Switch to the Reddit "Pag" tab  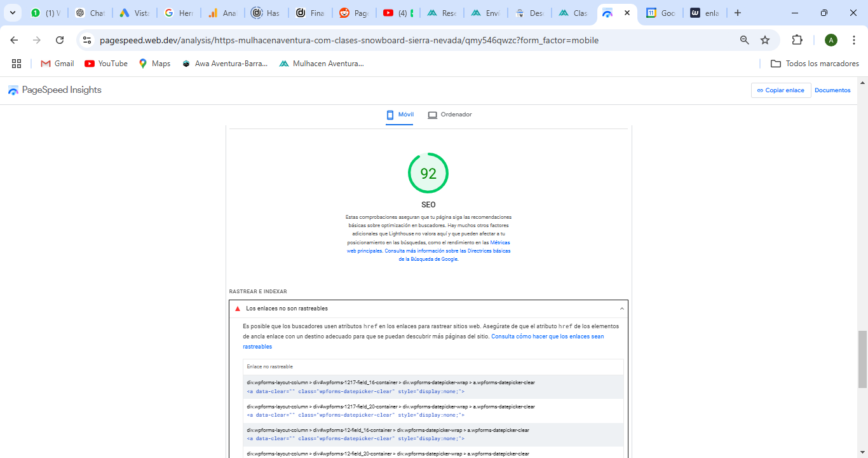click(x=353, y=13)
